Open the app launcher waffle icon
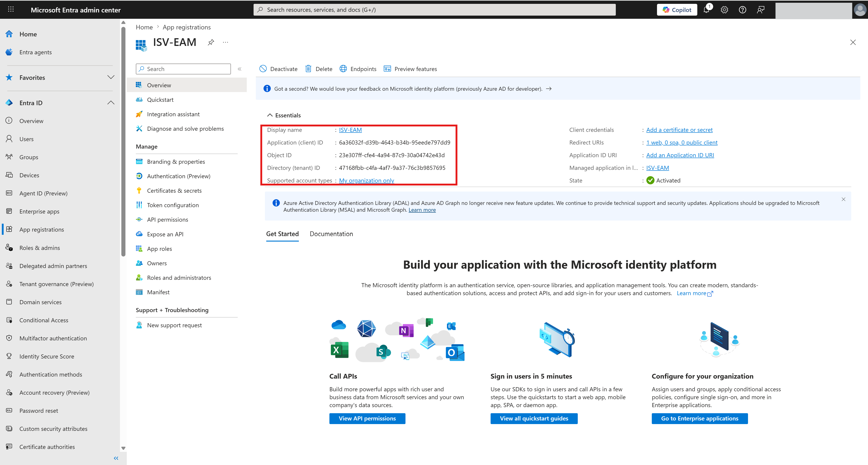The width and height of the screenshot is (868, 465). 11,9
